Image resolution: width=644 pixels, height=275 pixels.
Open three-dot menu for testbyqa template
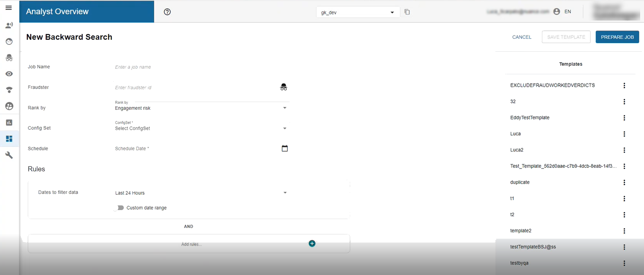(624, 263)
